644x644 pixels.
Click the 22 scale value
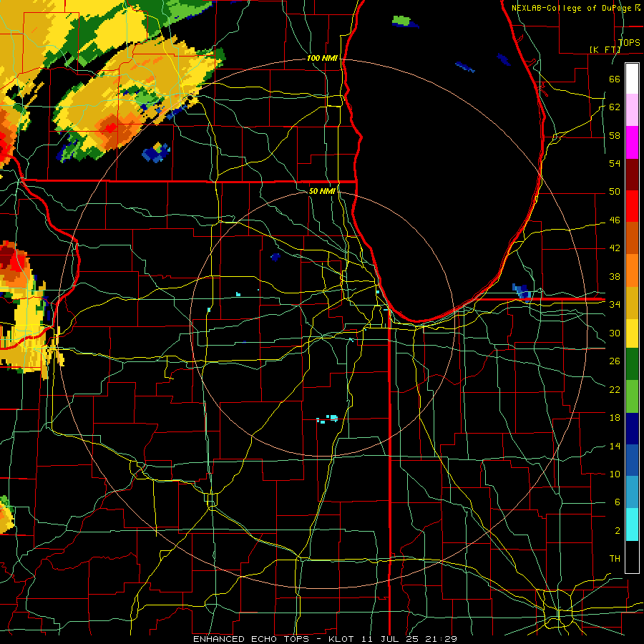(x=615, y=389)
